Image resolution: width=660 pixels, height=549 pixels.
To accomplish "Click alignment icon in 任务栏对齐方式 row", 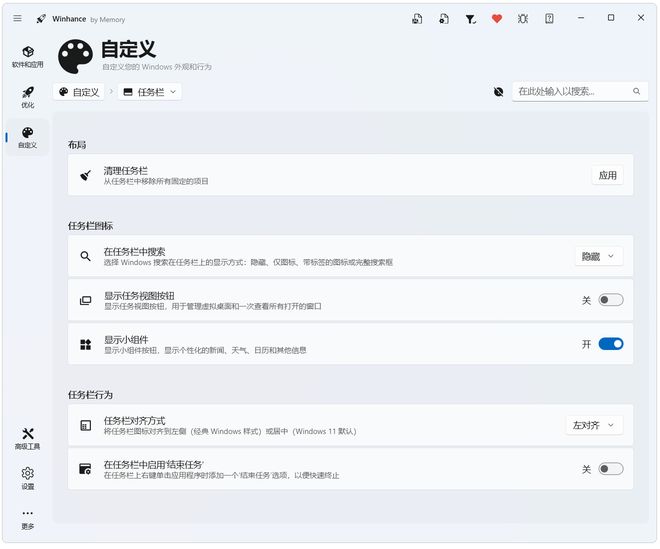I will tap(85, 425).
